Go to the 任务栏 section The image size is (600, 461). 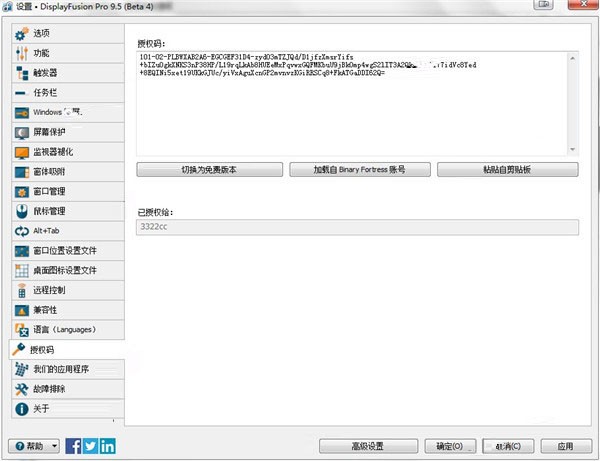click(68, 93)
